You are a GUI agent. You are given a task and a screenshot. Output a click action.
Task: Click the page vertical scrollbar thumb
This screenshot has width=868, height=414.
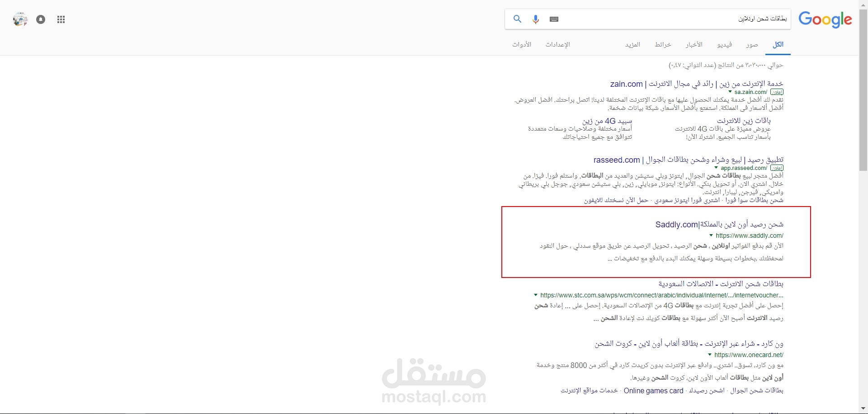coord(863,89)
